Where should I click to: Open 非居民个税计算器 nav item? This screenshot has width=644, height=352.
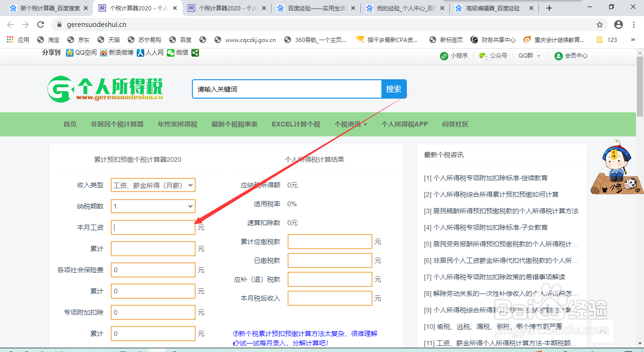[x=117, y=124]
